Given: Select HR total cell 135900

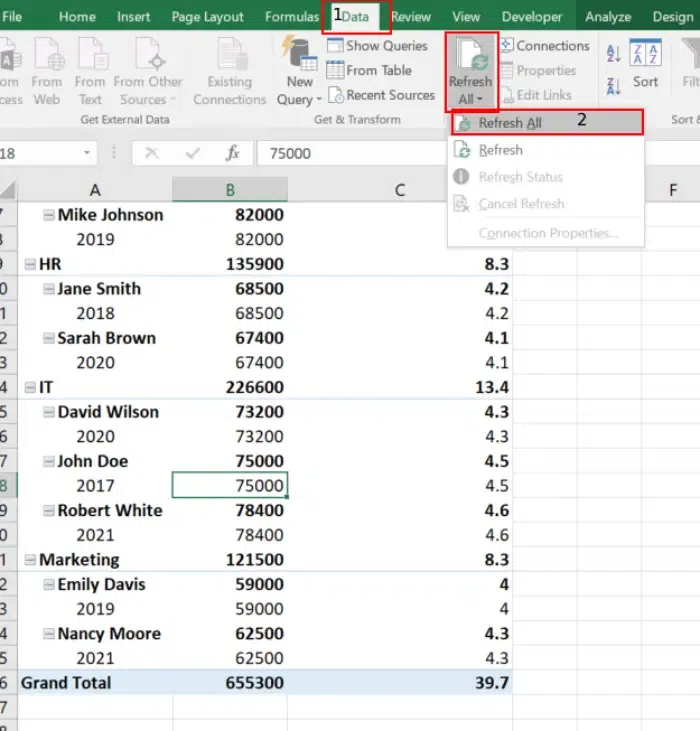Looking at the screenshot, I should 230,264.
